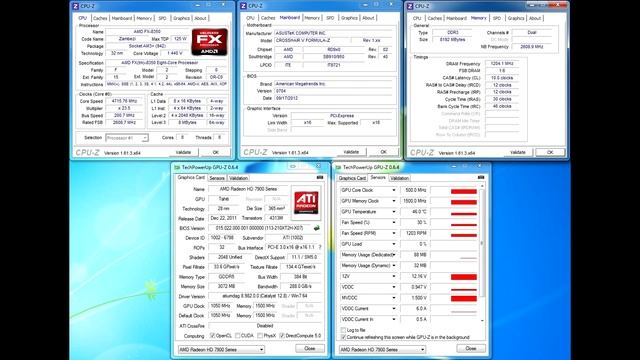Click Close in GPU-Z Graphics Card window
Image resolution: width=640 pixels, height=360 pixels.
click(310, 349)
